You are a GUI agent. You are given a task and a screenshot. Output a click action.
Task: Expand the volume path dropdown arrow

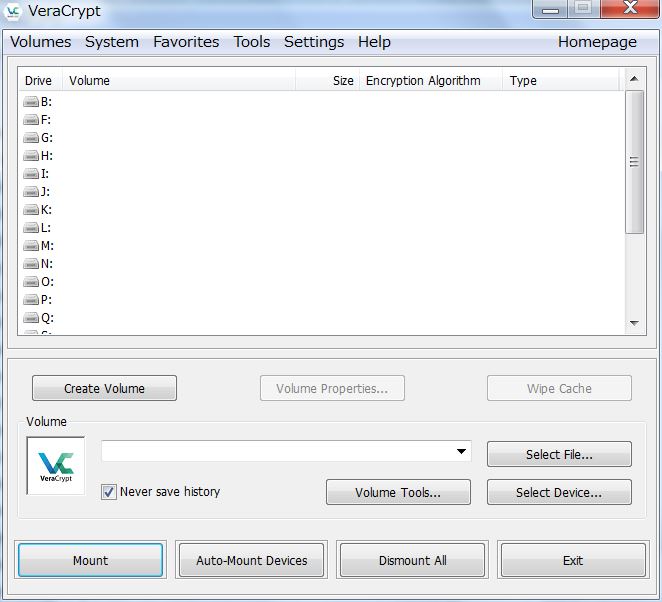[461, 451]
